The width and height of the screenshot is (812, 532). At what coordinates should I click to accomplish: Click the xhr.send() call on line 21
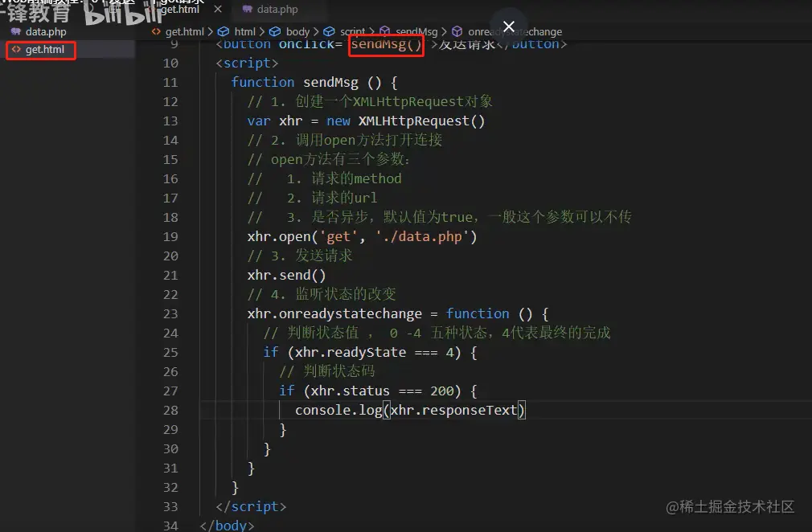[286, 276]
